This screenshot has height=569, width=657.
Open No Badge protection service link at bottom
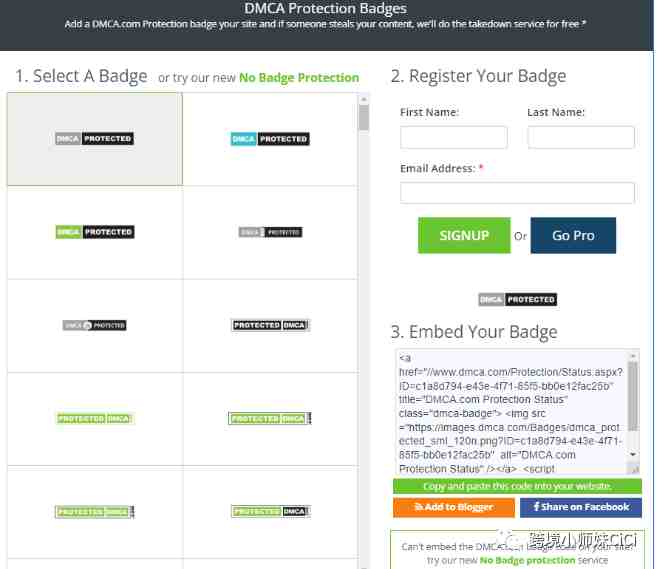coord(528,560)
